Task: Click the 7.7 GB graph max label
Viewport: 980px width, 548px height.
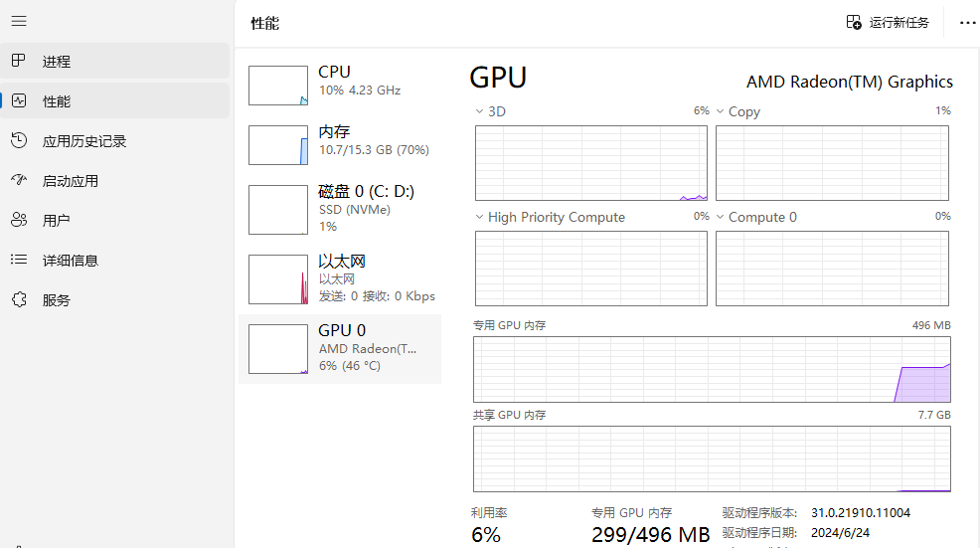Action: pos(934,415)
